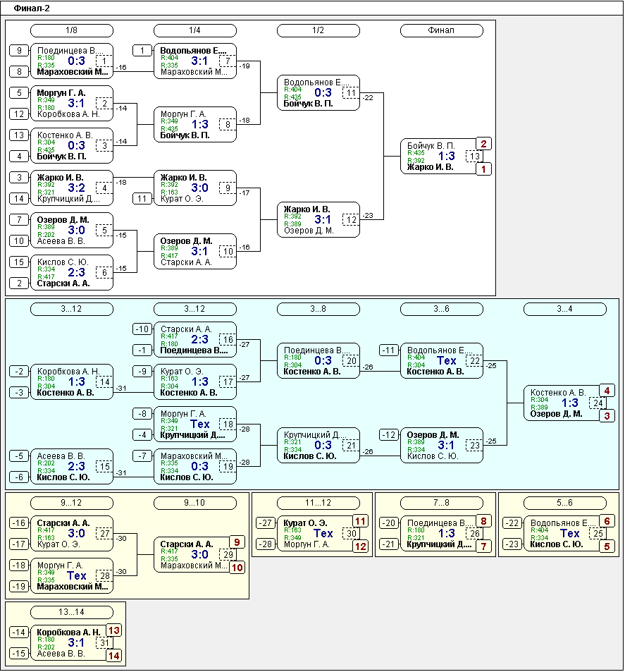Select Кислов С. Ю. in match 21

point(310,456)
